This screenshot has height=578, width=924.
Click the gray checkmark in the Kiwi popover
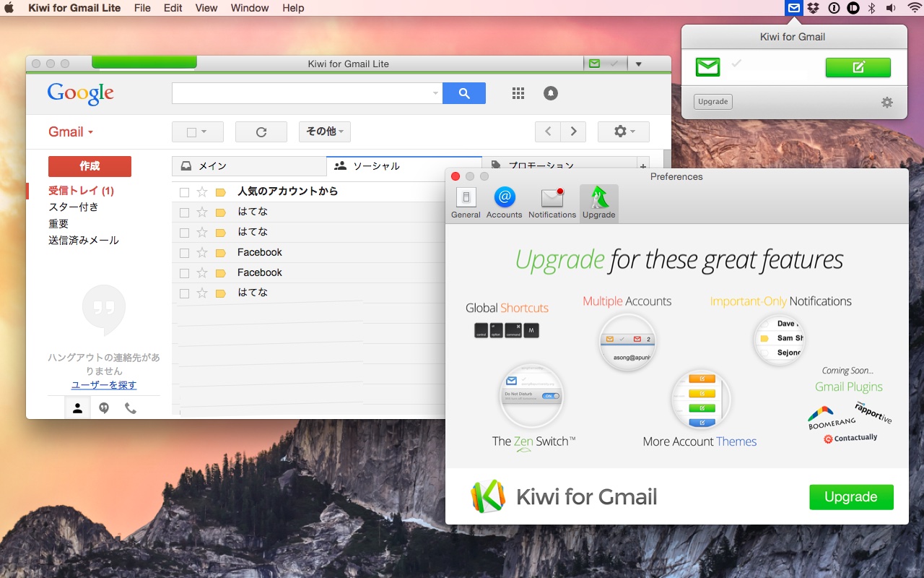(x=736, y=64)
